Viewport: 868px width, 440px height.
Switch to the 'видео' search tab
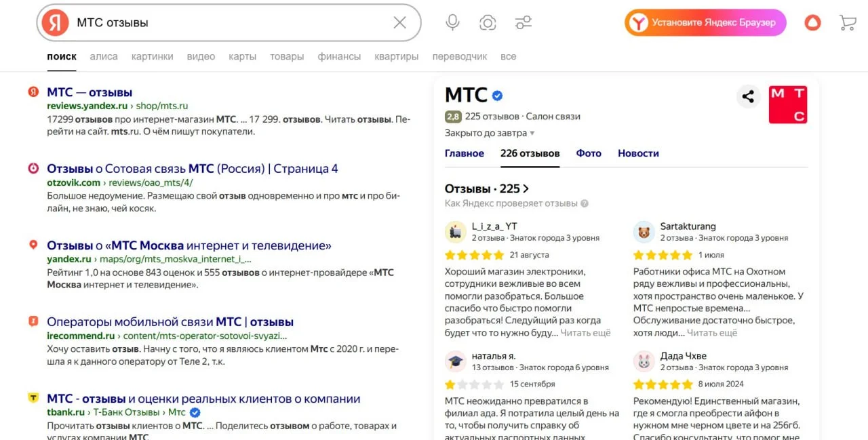[201, 56]
